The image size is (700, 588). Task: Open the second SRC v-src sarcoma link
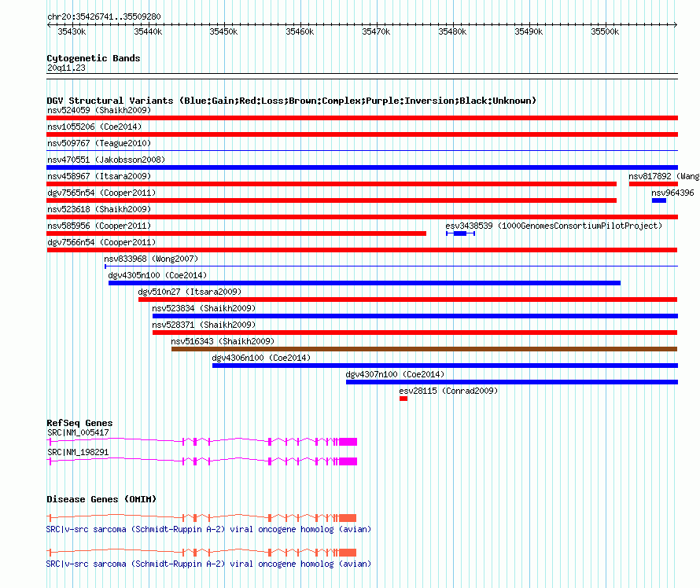click(x=208, y=564)
